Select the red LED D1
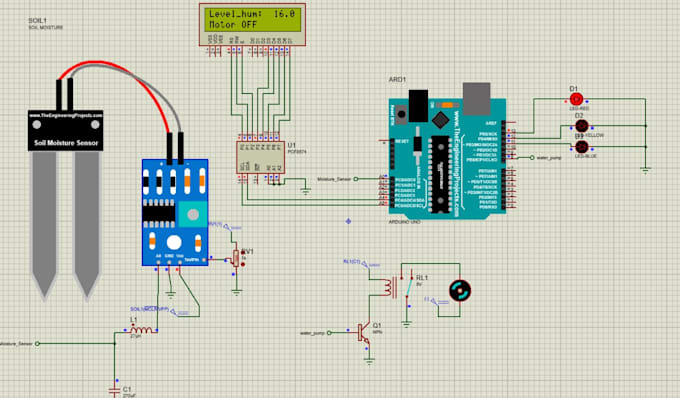This screenshot has height=398, width=680. 576,99
